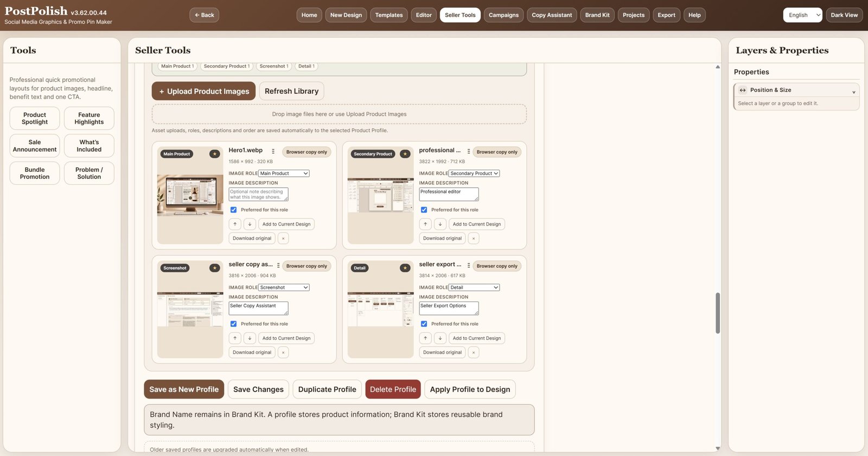Move seller copy image up with up arrow
Viewport: 868px width, 456px height.
pyautogui.click(x=235, y=338)
